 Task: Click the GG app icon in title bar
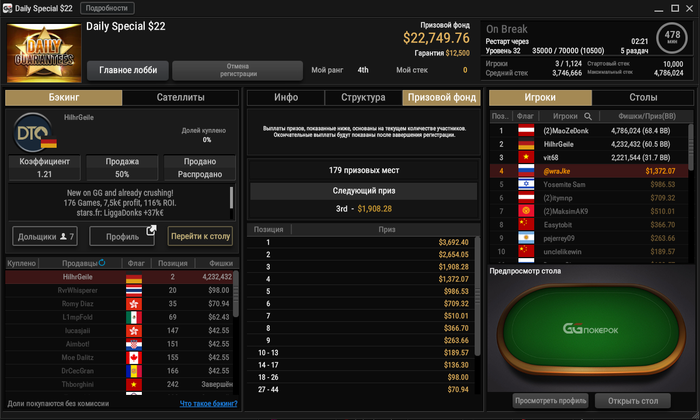(7, 8)
